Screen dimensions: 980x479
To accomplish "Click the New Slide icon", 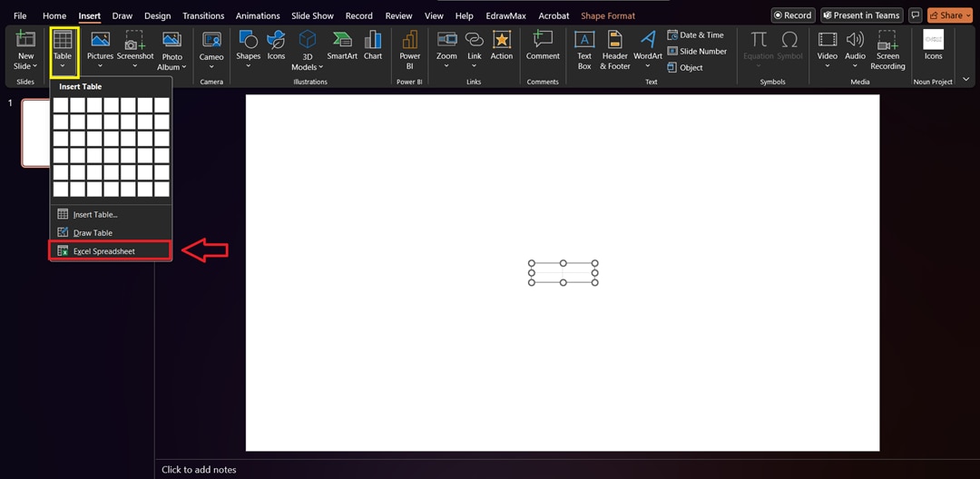I will 25,39.
